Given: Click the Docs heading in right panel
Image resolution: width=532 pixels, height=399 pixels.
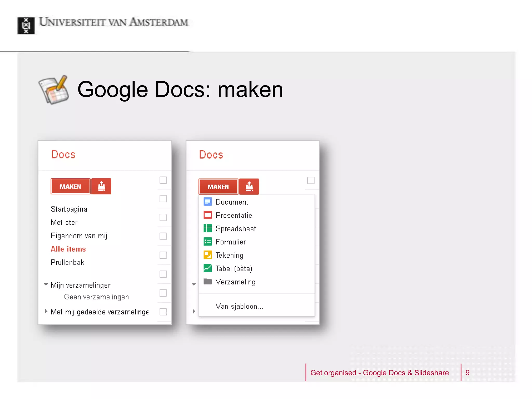Looking at the screenshot, I should [211, 155].
